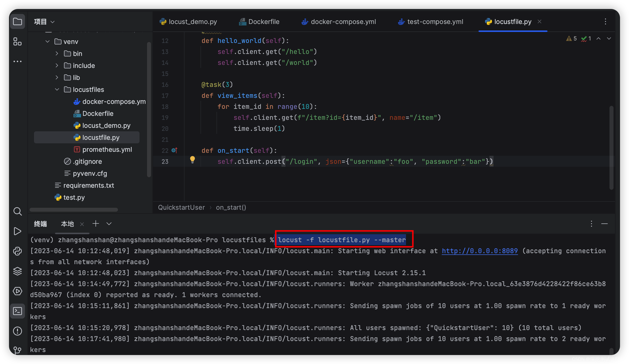The width and height of the screenshot is (629, 364).
Task: Open the http://0.0.0.0:8089 link
Action: pos(479,251)
